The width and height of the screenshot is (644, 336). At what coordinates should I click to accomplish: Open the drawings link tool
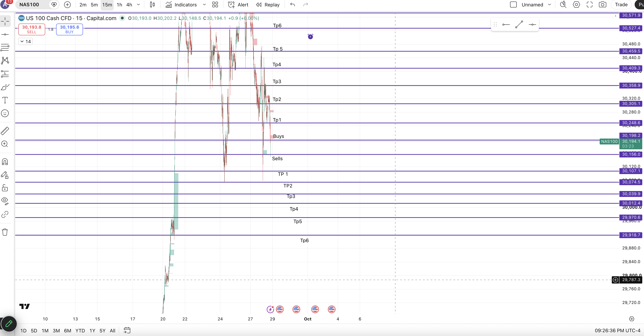(x=5, y=214)
